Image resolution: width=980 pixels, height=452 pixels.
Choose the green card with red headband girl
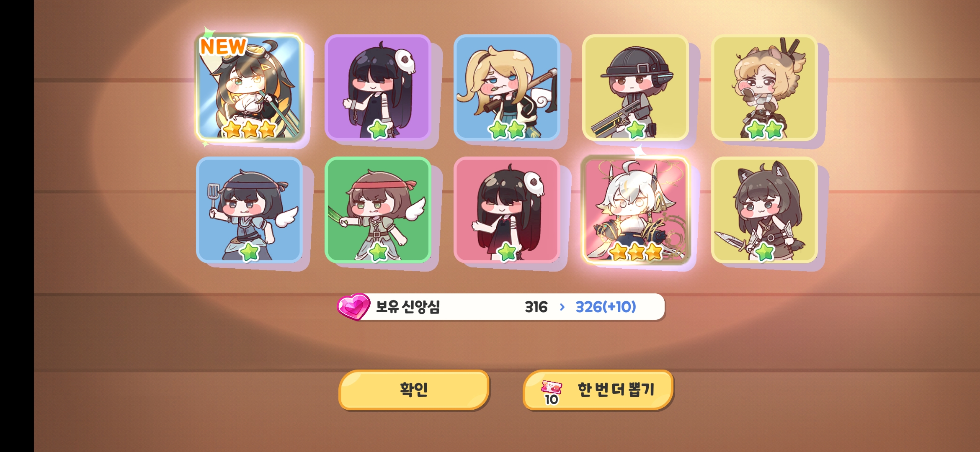click(378, 210)
